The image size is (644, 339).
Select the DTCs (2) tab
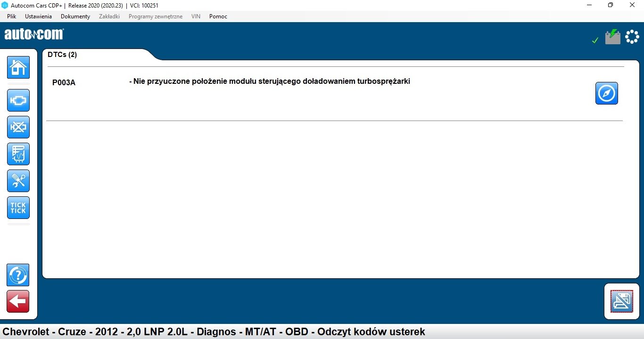(62, 55)
